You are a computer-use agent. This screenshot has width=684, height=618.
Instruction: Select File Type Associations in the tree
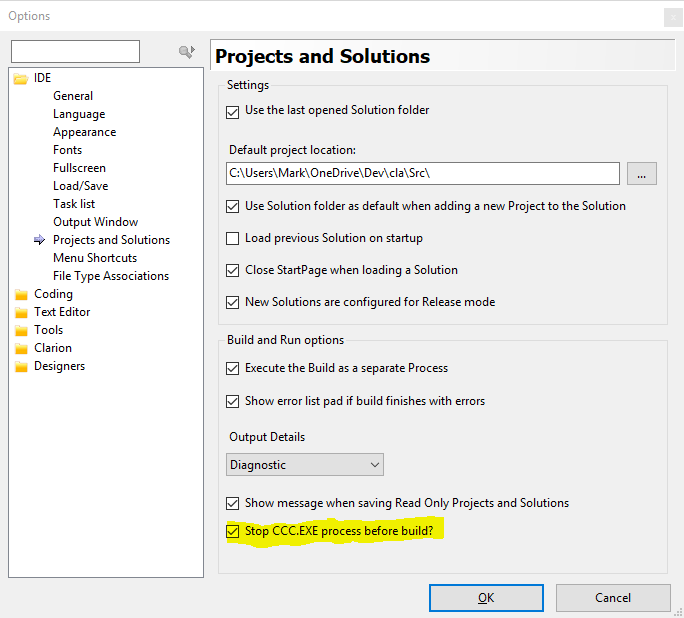[111, 276]
